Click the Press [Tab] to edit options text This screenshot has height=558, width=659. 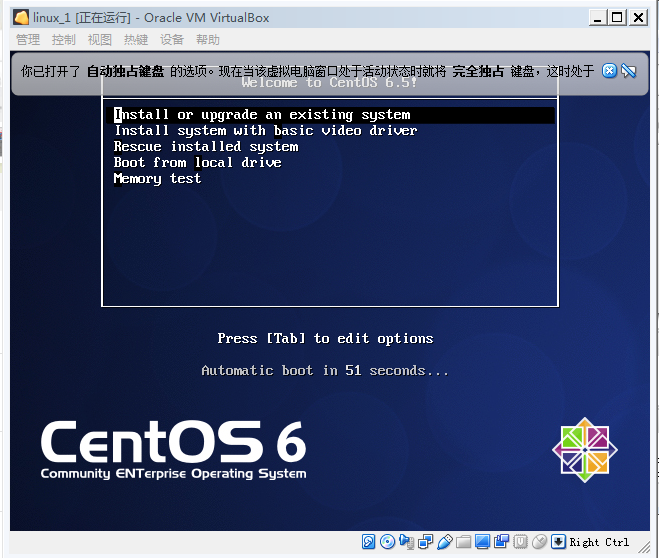[x=325, y=339]
